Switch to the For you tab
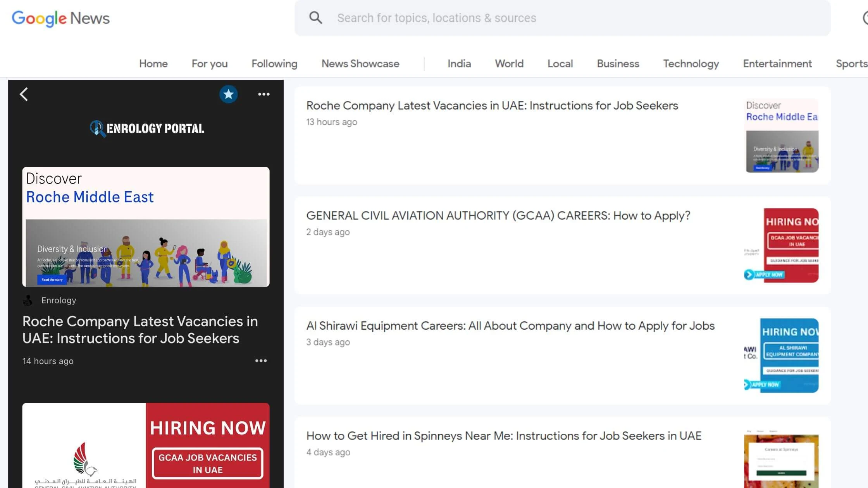The width and height of the screenshot is (868, 488). 209,64
